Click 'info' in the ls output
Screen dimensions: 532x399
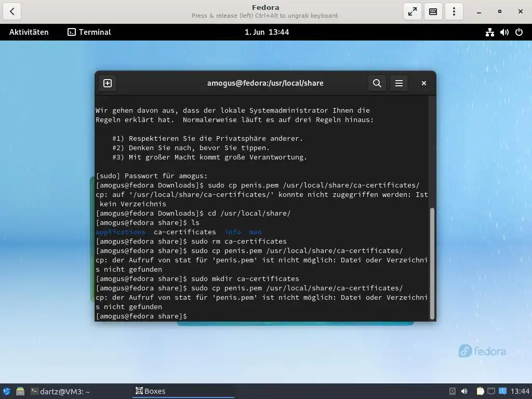click(233, 232)
